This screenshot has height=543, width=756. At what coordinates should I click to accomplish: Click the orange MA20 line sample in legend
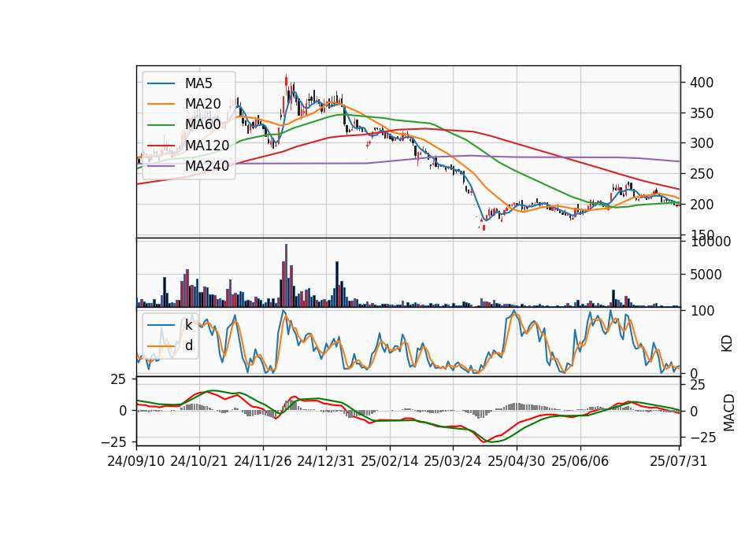[x=161, y=104]
